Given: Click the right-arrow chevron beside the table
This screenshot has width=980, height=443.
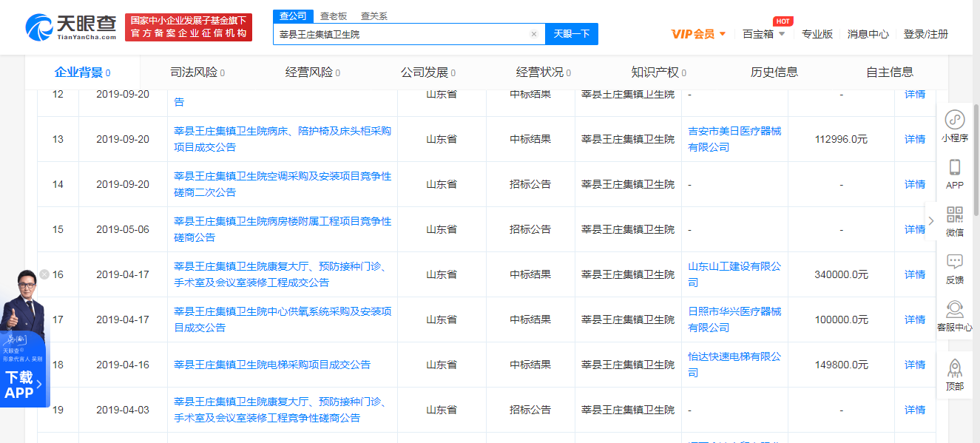Looking at the screenshot, I should coord(931,220).
